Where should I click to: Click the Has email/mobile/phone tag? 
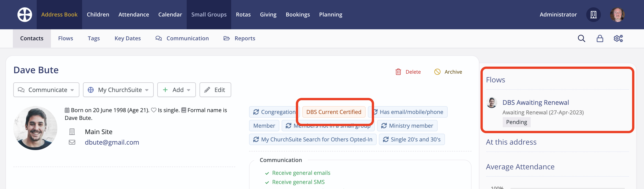tap(408, 112)
